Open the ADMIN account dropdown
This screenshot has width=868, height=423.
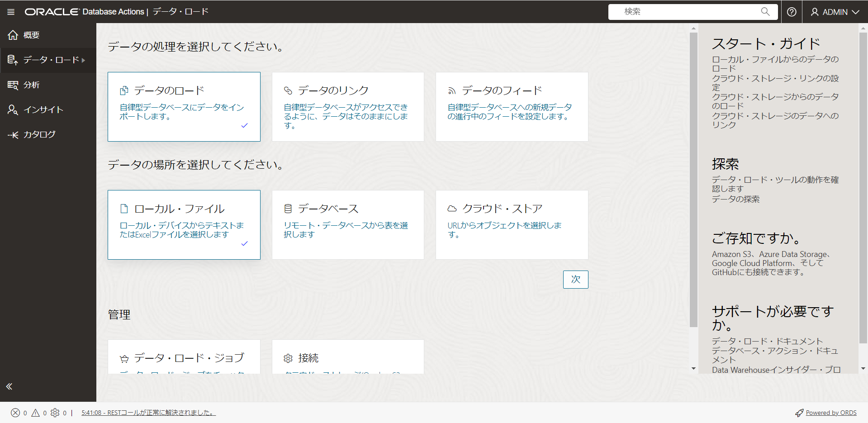point(835,11)
